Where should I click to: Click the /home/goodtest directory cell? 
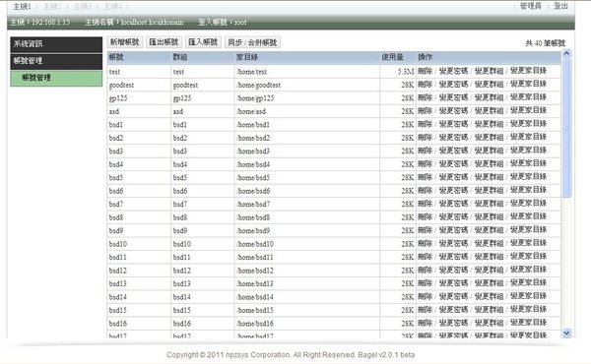(x=307, y=85)
